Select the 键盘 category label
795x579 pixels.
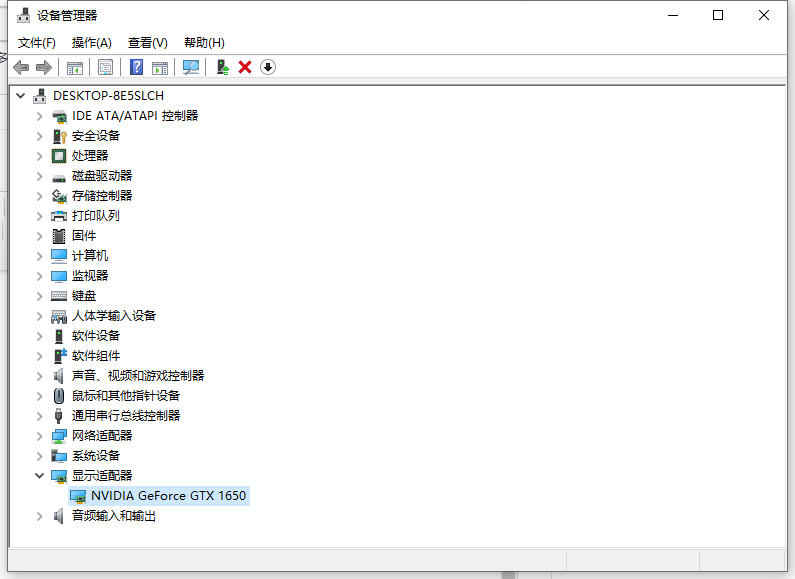click(84, 296)
